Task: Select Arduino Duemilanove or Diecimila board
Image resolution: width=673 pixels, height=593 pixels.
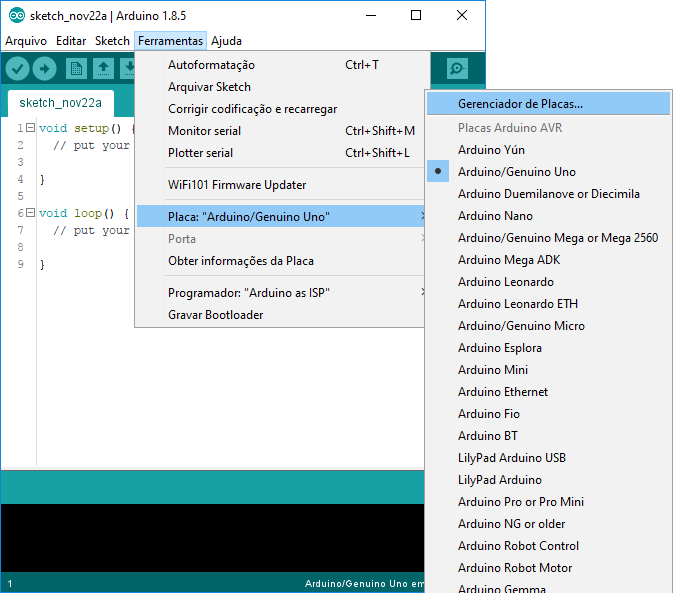Action: pyautogui.click(x=549, y=194)
